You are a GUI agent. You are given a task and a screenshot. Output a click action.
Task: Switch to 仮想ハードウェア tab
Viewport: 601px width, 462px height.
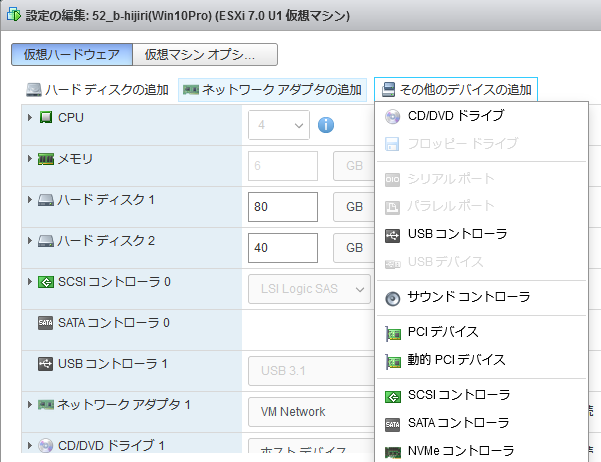[x=72, y=54]
